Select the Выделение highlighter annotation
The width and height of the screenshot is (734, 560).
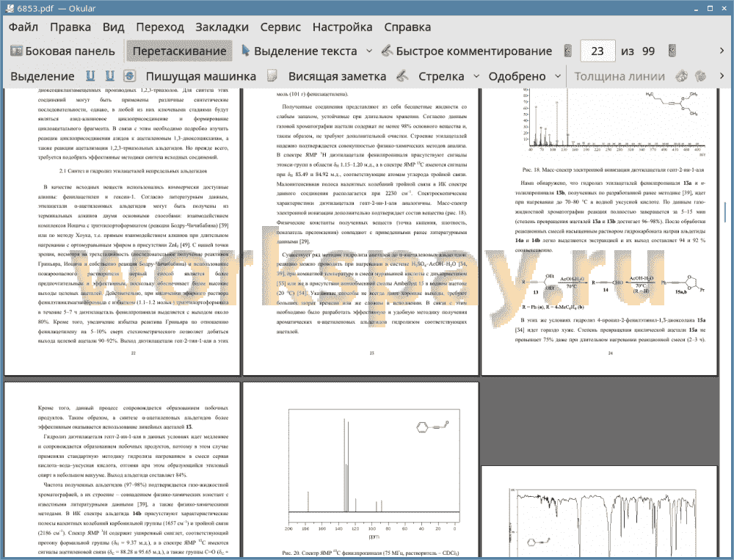tap(43, 76)
